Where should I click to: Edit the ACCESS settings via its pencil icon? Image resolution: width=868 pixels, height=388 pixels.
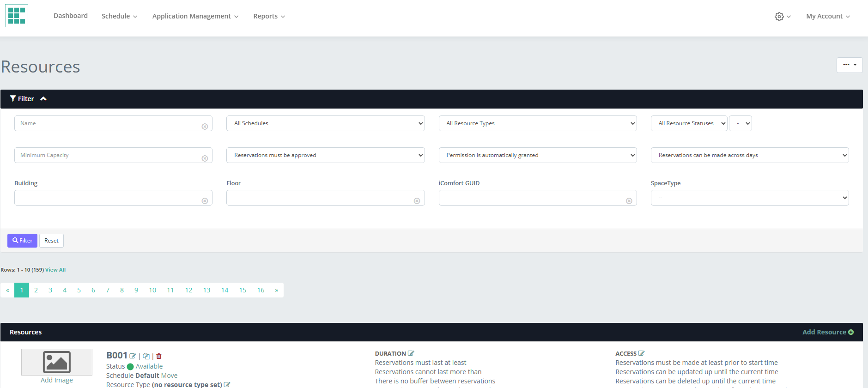[641, 353]
